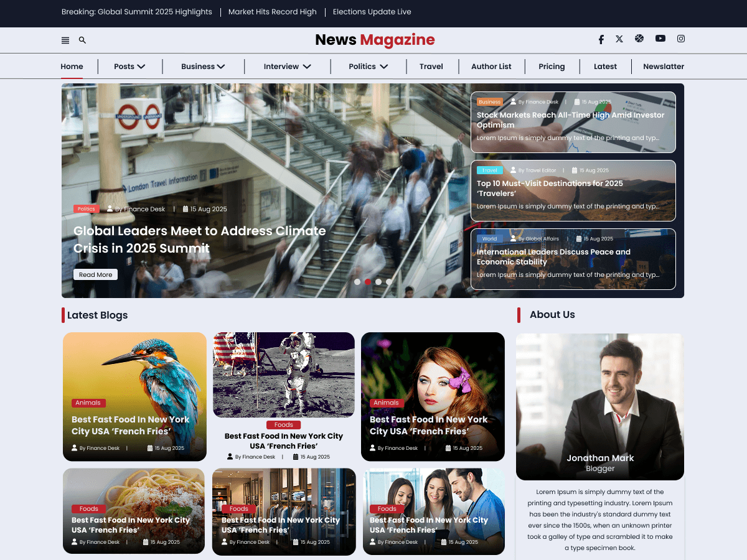Open 'International Leaders Discuss Peace' article

(x=554, y=257)
